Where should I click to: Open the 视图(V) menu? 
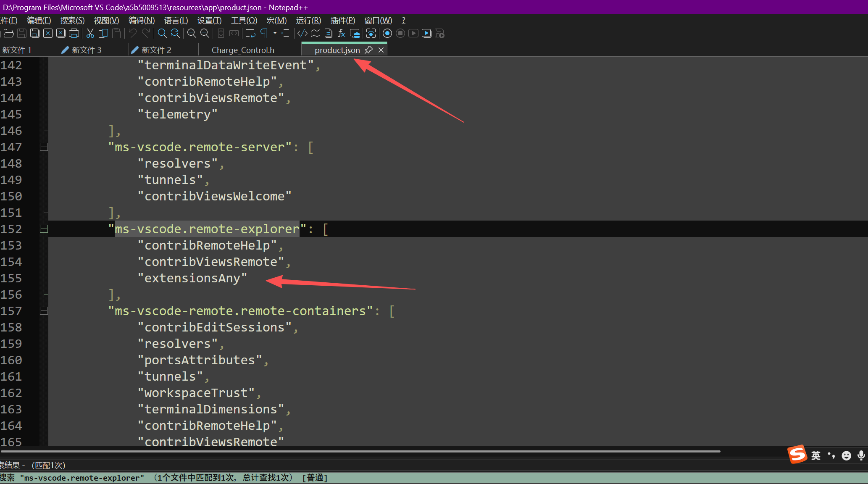coord(106,21)
